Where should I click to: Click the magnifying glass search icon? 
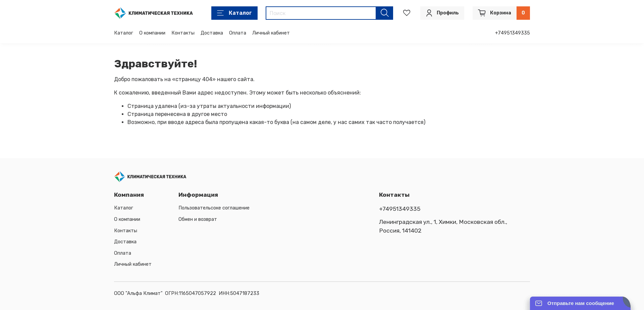click(384, 13)
